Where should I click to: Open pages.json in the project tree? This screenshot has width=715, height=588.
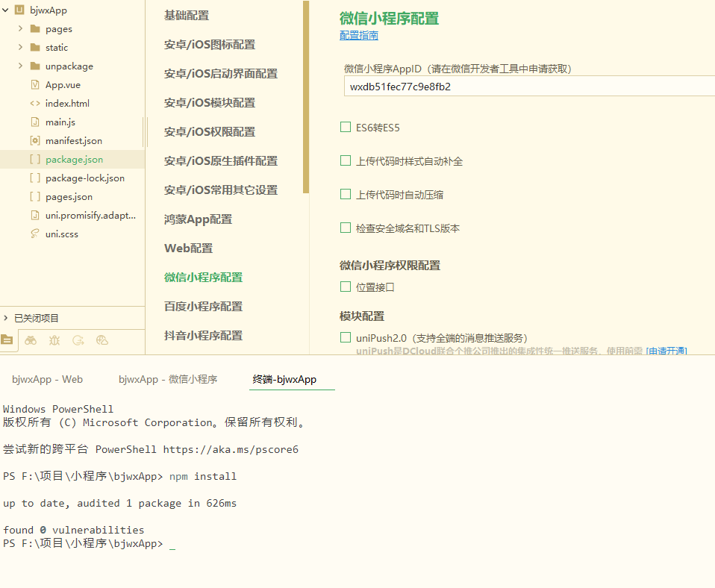click(x=69, y=197)
